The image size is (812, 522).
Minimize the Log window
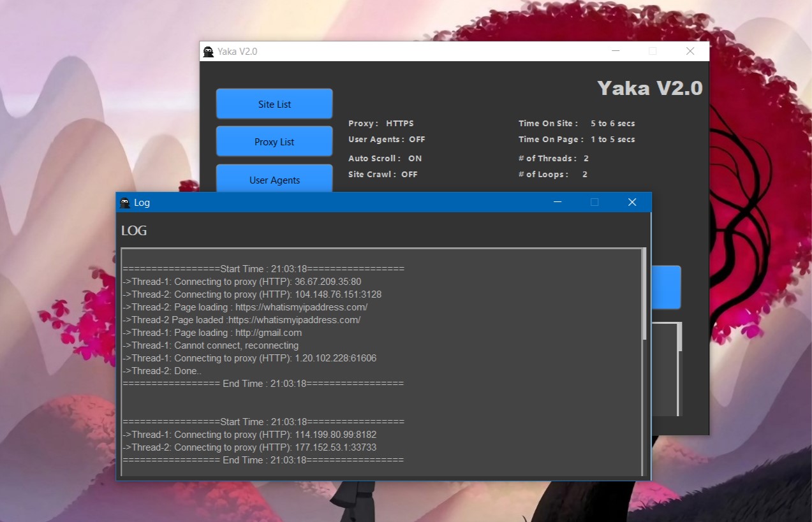tap(557, 202)
